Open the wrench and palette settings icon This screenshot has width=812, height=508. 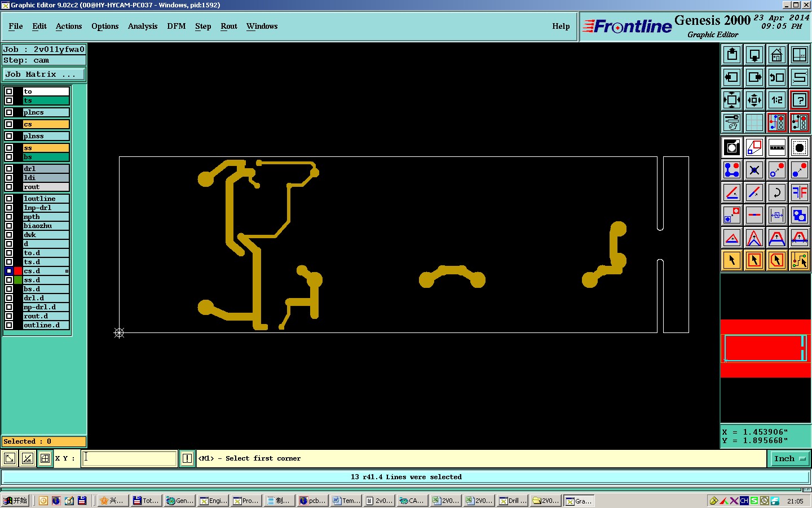pos(731,122)
